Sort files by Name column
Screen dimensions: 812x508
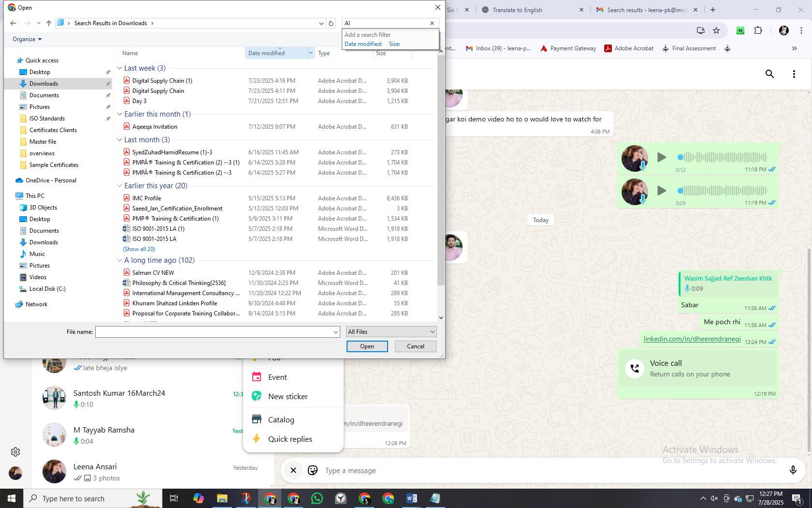(130, 53)
